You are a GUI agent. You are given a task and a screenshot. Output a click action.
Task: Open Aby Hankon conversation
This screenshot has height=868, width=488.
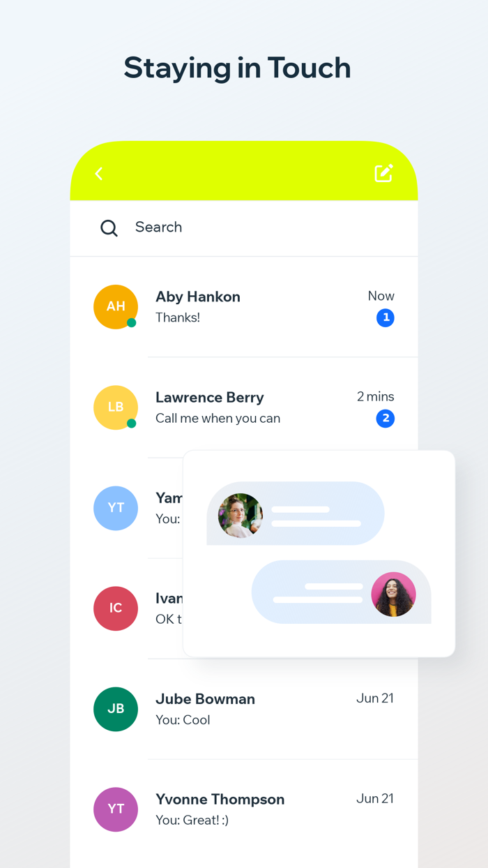244,307
